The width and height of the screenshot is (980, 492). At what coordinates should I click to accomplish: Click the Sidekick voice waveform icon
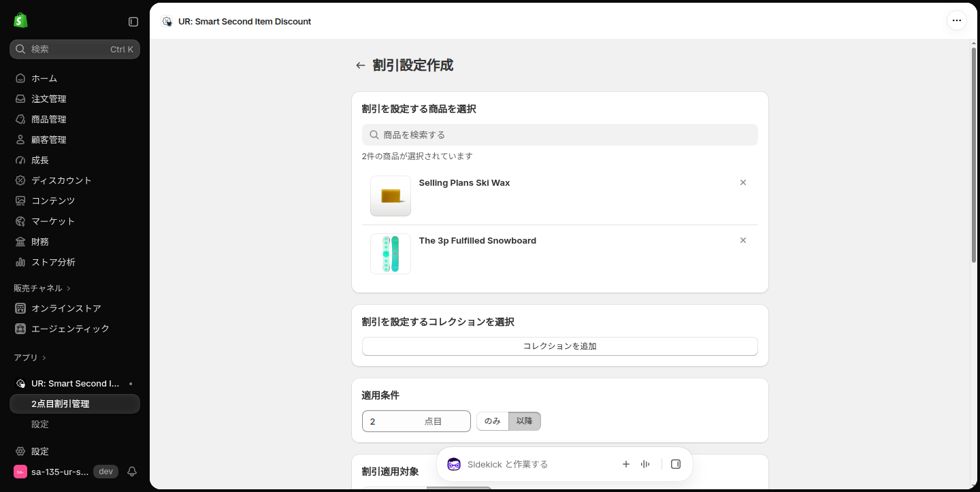645,464
